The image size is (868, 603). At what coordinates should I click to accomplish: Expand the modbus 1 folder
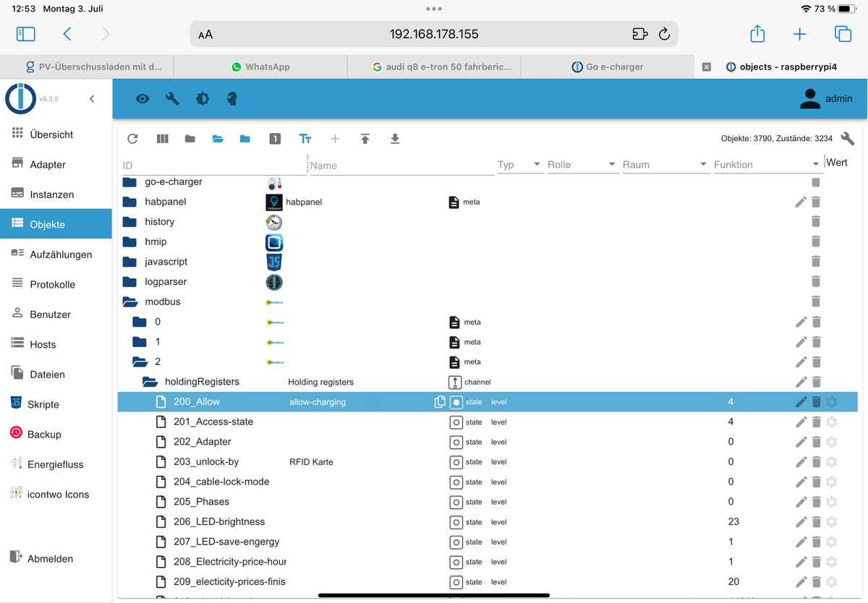(140, 342)
